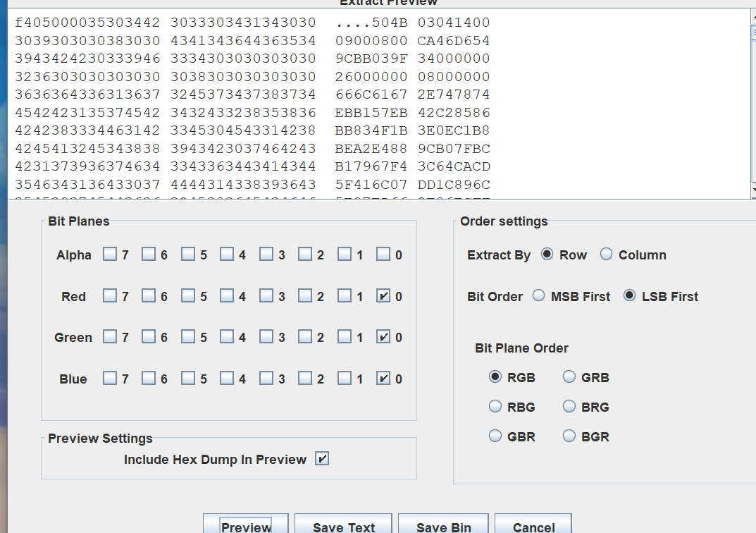Select the RBG bit plane order
The width and height of the screenshot is (756, 533).
[x=495, y=407]
